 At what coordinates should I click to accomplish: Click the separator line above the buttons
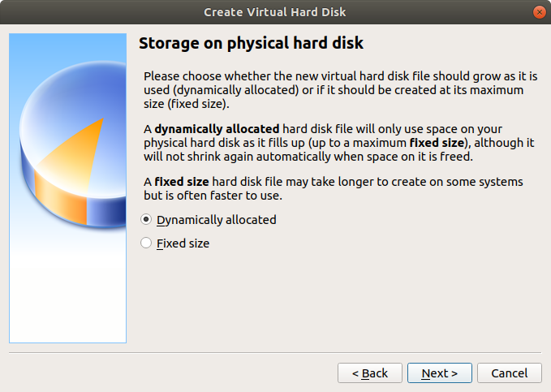[275, 353]
